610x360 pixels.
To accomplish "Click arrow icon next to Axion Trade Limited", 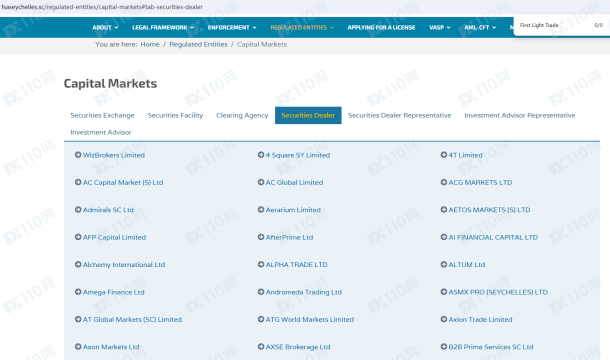I will [443, 319].
